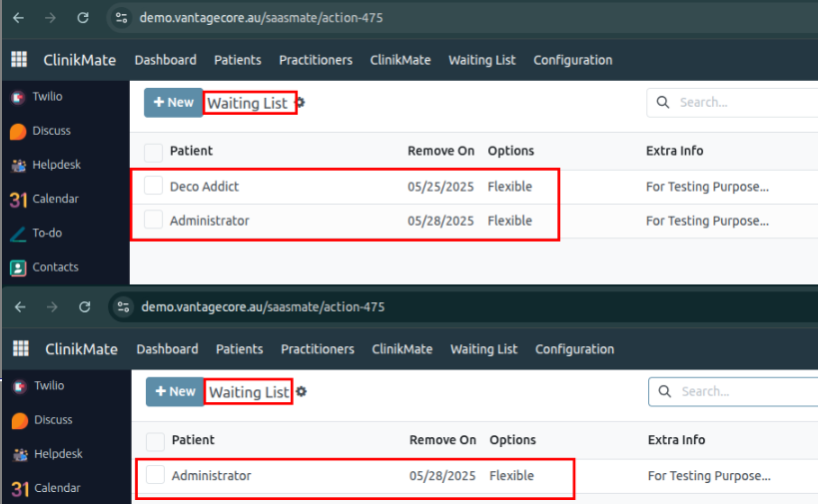Expand the Configuration menu in the upper window
Screen dimensions: 818x504
pos(572,60)
